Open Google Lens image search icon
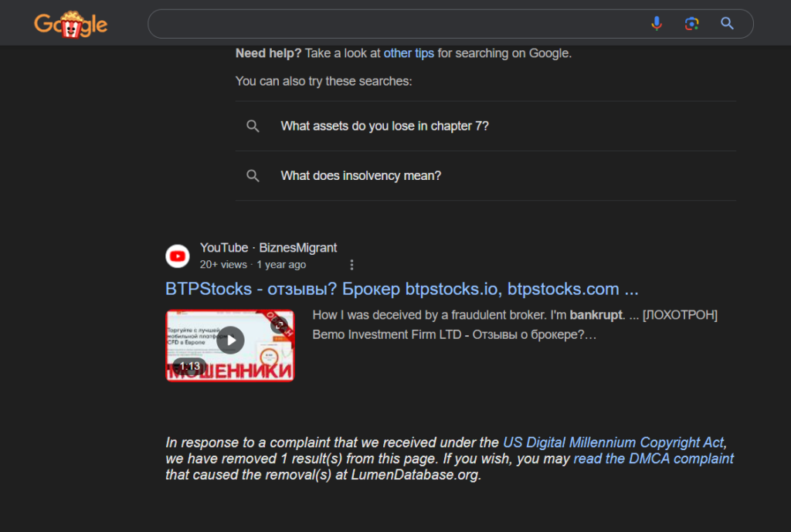The height and width of the screenshot is (532, 791). point(691,23)
